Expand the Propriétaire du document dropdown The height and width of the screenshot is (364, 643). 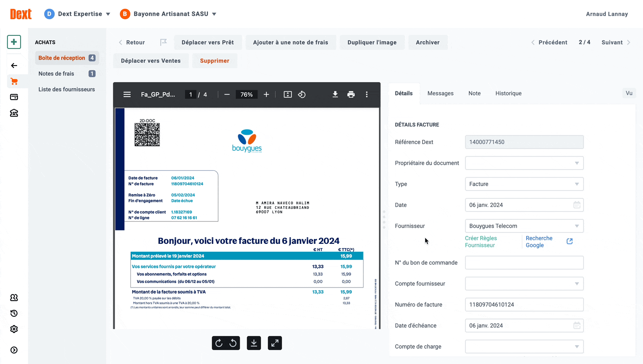coord(524,163)
